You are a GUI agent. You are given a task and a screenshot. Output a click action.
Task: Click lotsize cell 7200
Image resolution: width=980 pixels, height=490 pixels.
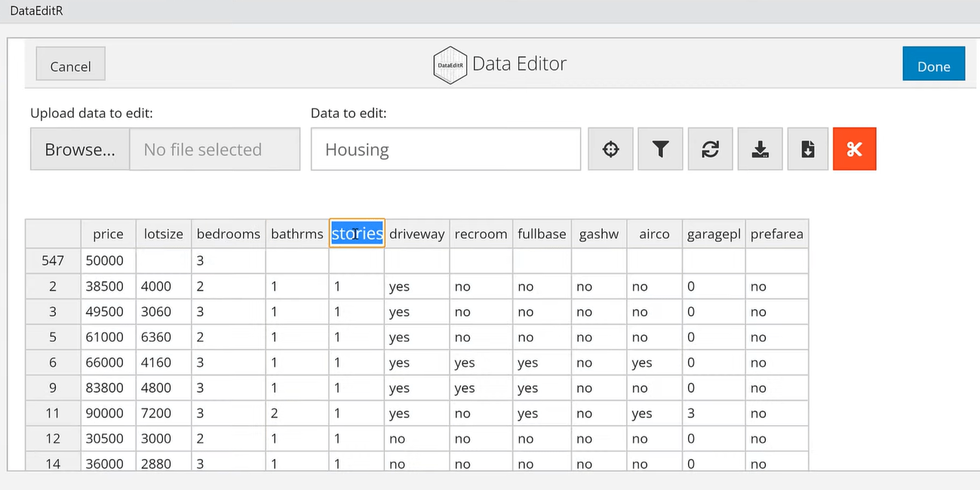pos(164,413)
